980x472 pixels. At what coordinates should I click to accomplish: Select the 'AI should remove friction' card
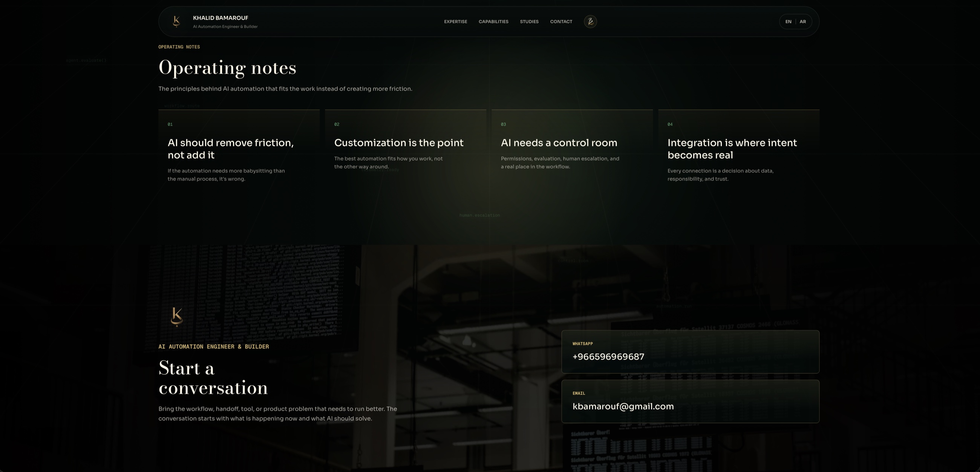[x=239, y=152]
